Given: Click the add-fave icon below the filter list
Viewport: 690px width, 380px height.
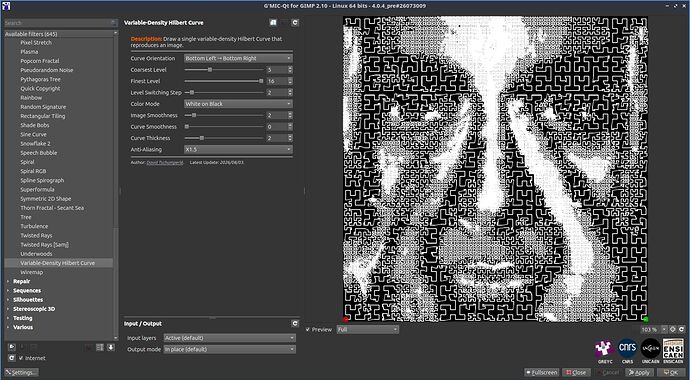Looking at the screenshot, I should 12,347.
